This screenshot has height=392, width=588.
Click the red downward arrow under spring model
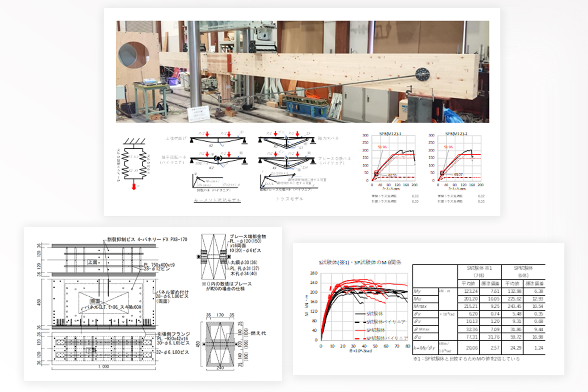pyautogui.click(x=134, y=186)
